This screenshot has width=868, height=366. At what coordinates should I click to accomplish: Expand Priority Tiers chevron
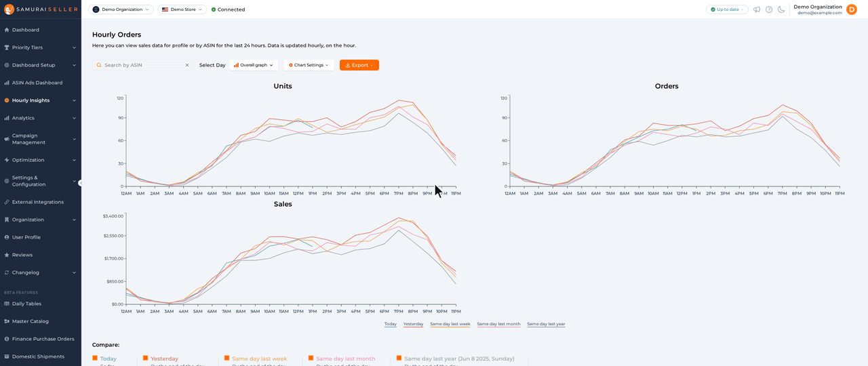click(74, 47)
